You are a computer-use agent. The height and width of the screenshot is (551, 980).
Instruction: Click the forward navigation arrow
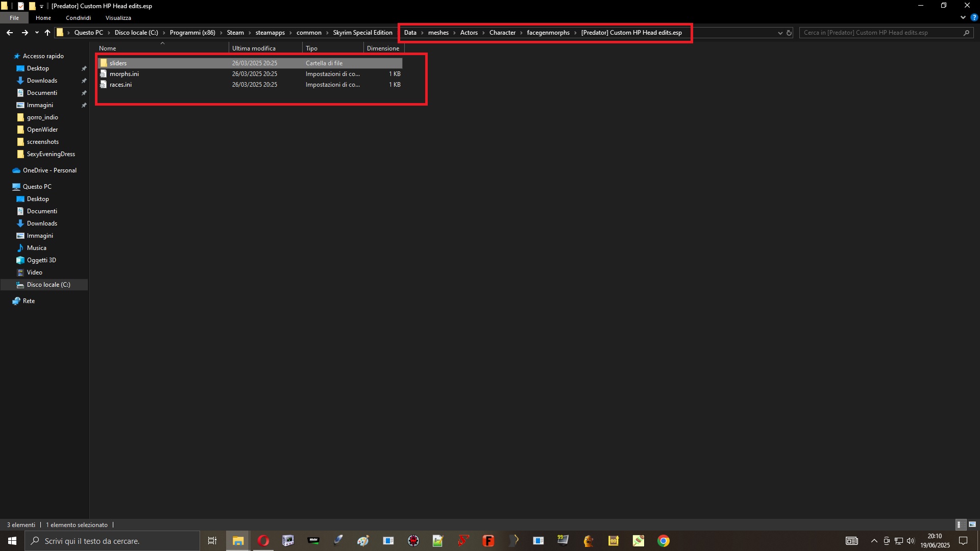point(24,33)
